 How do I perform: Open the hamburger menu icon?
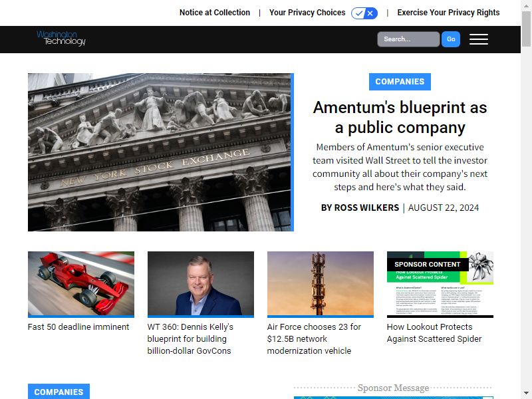point(478,39)
